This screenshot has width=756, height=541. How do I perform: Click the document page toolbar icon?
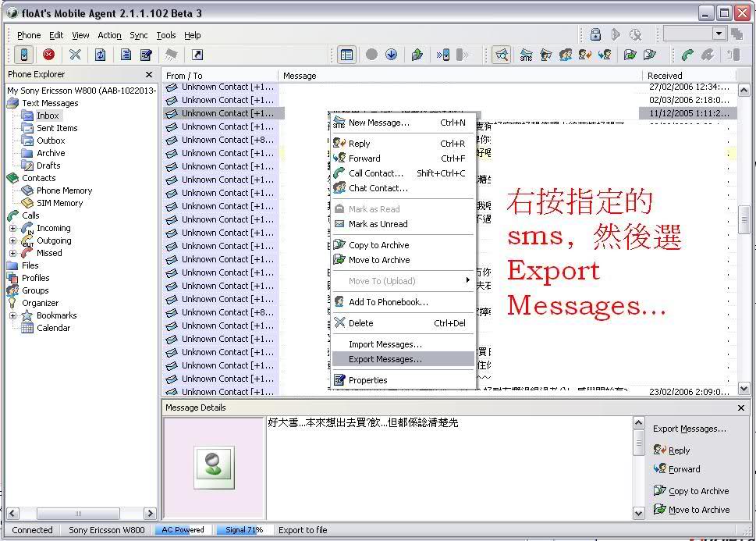[x=126, y=55]
